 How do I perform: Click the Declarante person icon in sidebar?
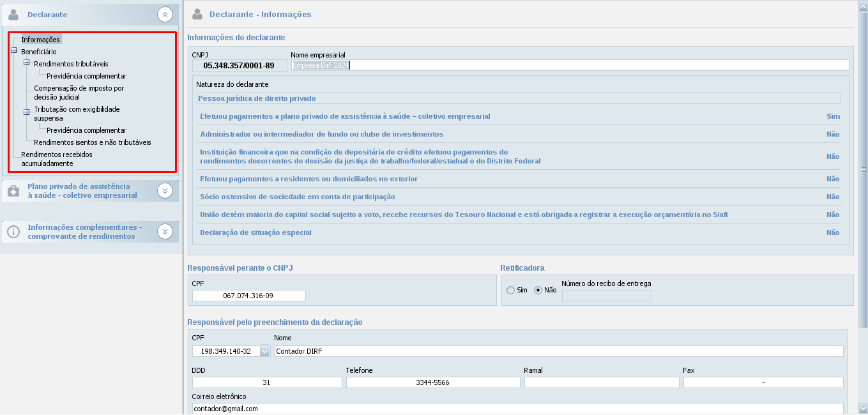[x=13, y=14]
